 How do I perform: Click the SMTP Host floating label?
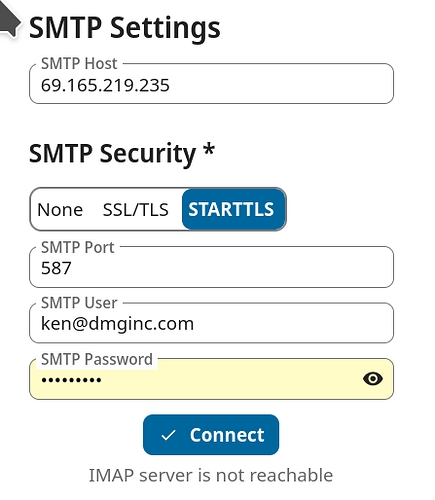point(79,63)
